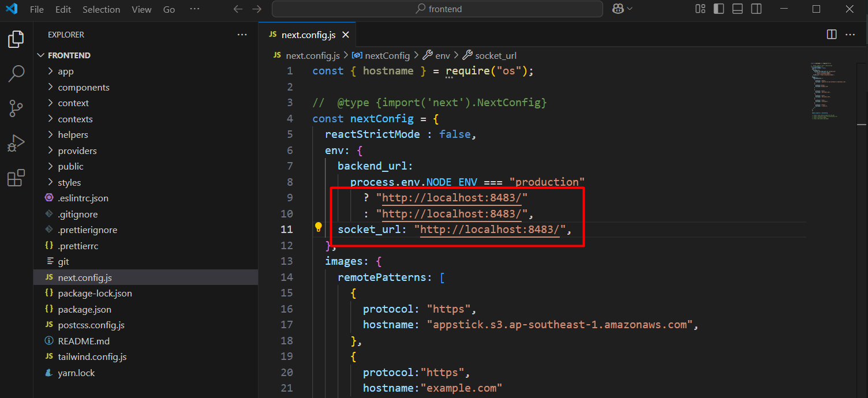
Task: Split the editor to the right
Action: coord(832,35)
